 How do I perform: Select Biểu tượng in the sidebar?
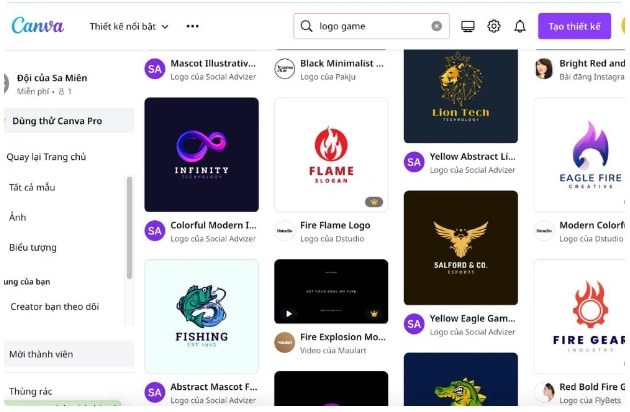coord(33,248)
